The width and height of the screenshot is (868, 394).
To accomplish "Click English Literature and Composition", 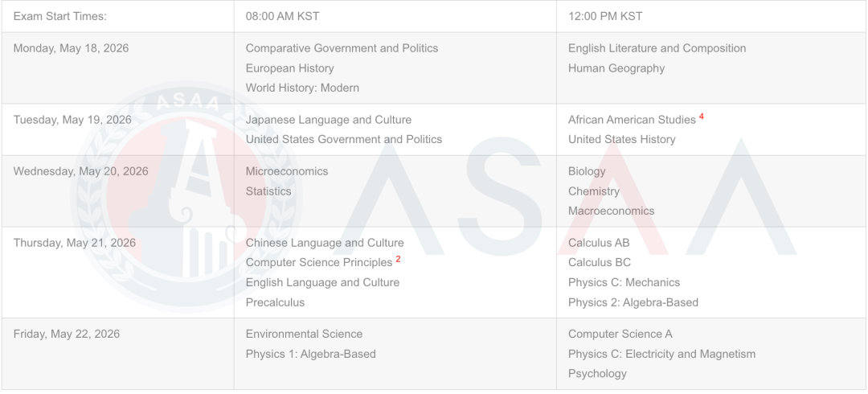I will 657,48.
